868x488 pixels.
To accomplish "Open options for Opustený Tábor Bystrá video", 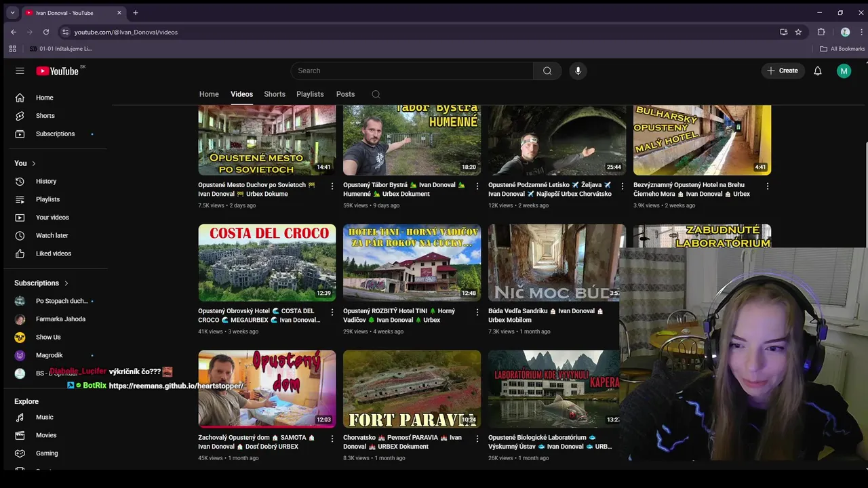I will pyautogui.click(x=477, y=186).
